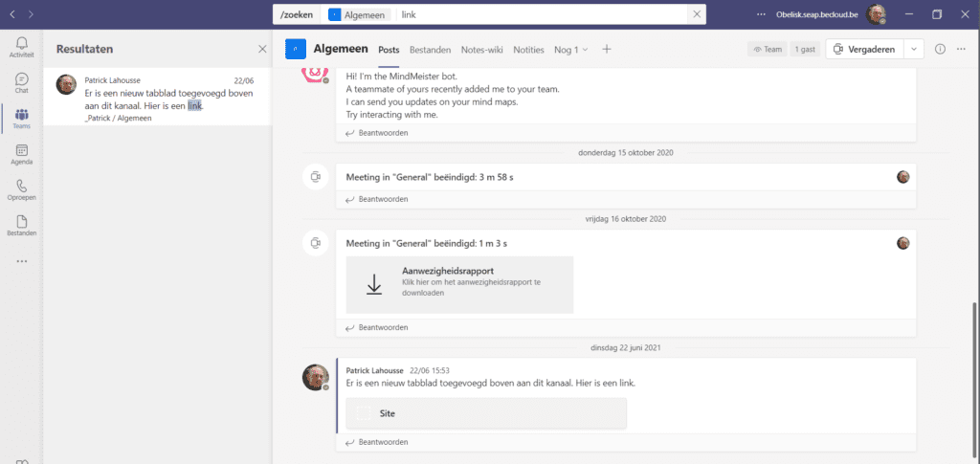Screen dimensions: 980x464
Task: Open the Agenda calendar icon
Action: pyautogui.click(x=22, y=154)
